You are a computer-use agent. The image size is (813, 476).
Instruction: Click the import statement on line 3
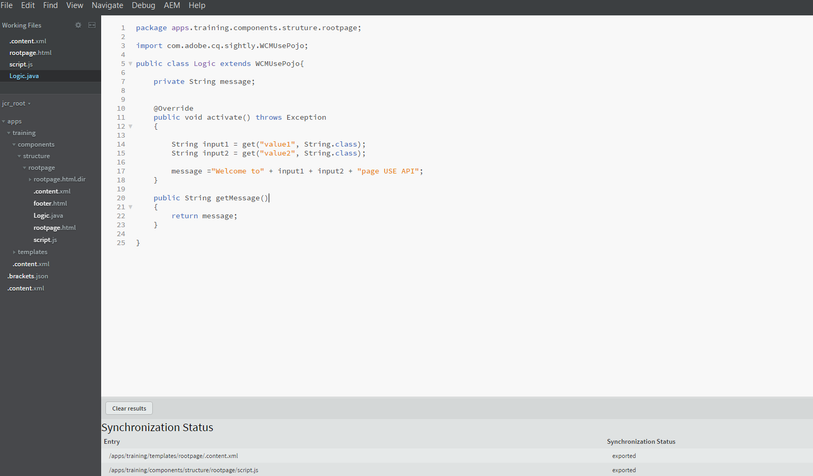222,46
